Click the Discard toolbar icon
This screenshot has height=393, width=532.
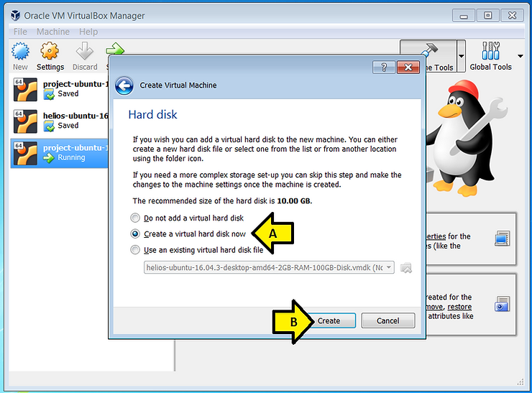pos(85,56)
